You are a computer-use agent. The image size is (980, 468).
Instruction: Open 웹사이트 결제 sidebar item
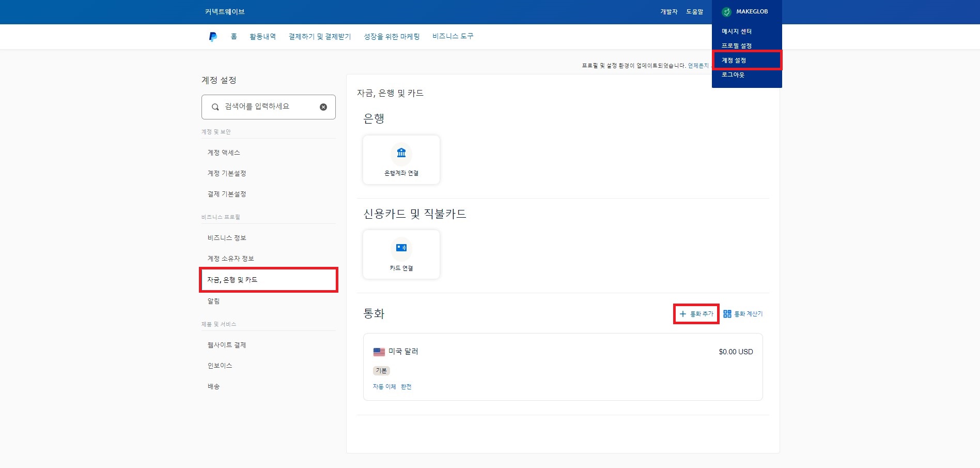coord(227,345)
